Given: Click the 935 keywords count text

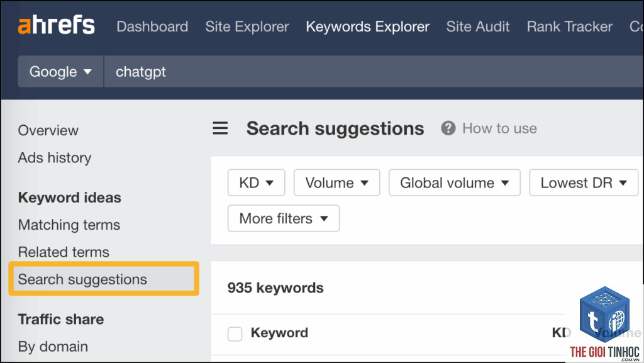Looking at the screenshot, I should click(275, 288).
